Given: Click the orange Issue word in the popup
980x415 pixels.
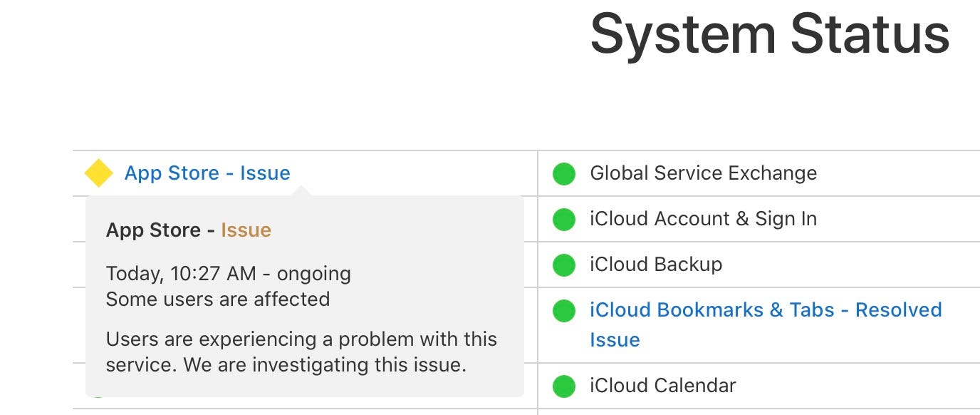Looking at the screenshot, I should pyautogui.click(x=246, y=230).
